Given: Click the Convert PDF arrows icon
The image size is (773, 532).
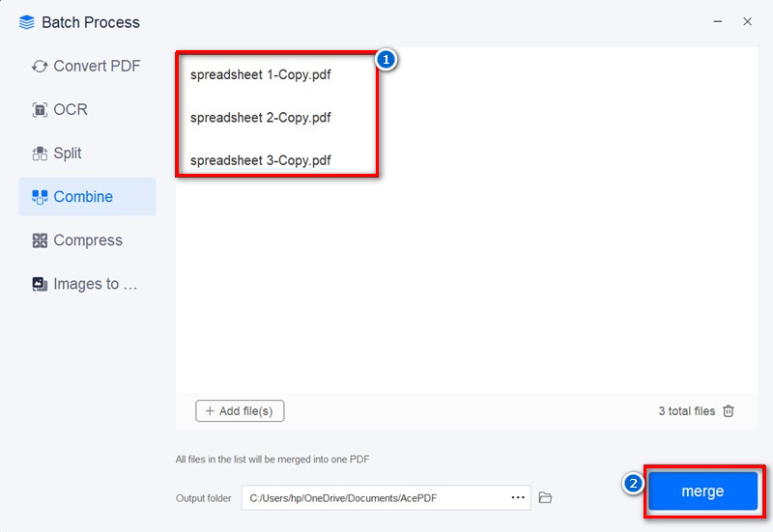Looking at the screenshot, I should 40,66.
